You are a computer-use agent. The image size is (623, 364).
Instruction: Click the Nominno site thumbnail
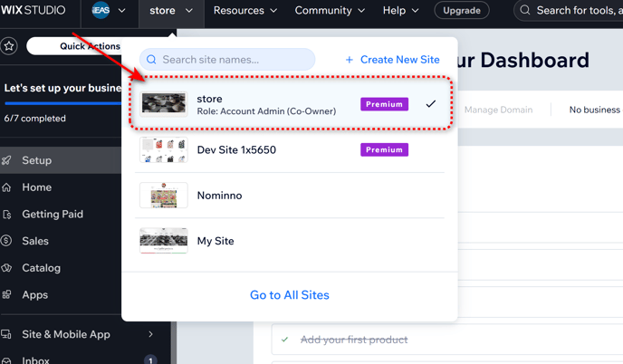[164, 195]
